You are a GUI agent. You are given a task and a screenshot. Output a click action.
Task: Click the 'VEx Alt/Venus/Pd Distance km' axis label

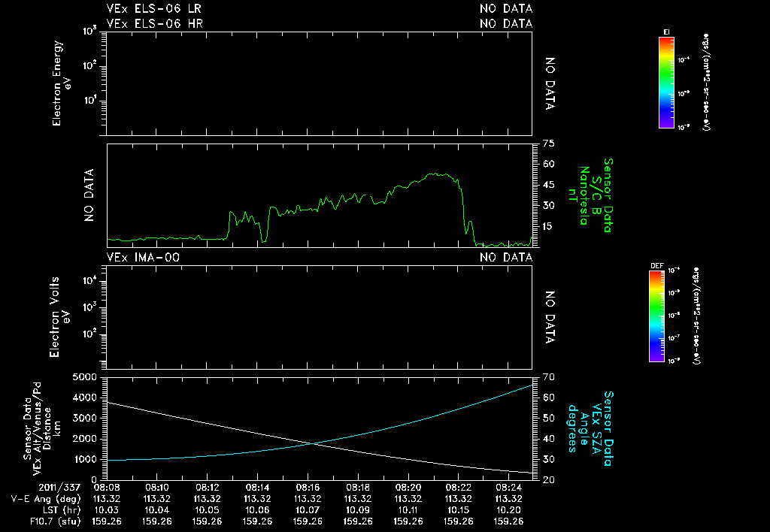tap(47, 429)
